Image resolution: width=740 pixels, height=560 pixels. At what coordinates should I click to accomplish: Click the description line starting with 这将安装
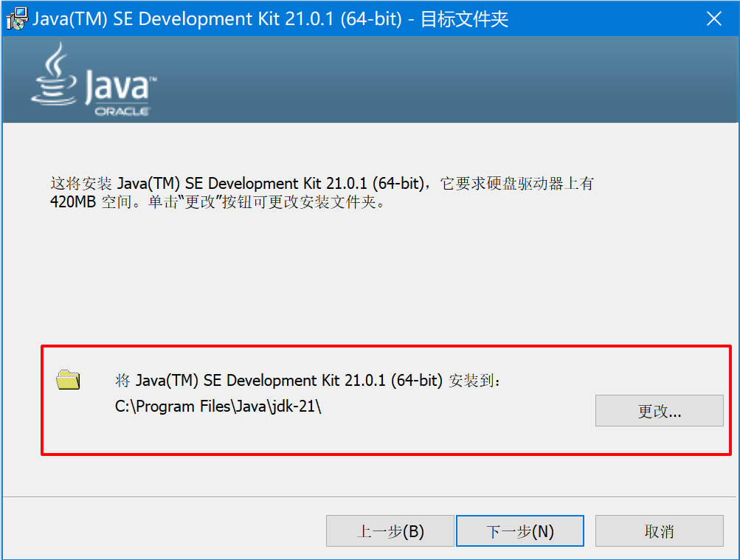point(321,184)
